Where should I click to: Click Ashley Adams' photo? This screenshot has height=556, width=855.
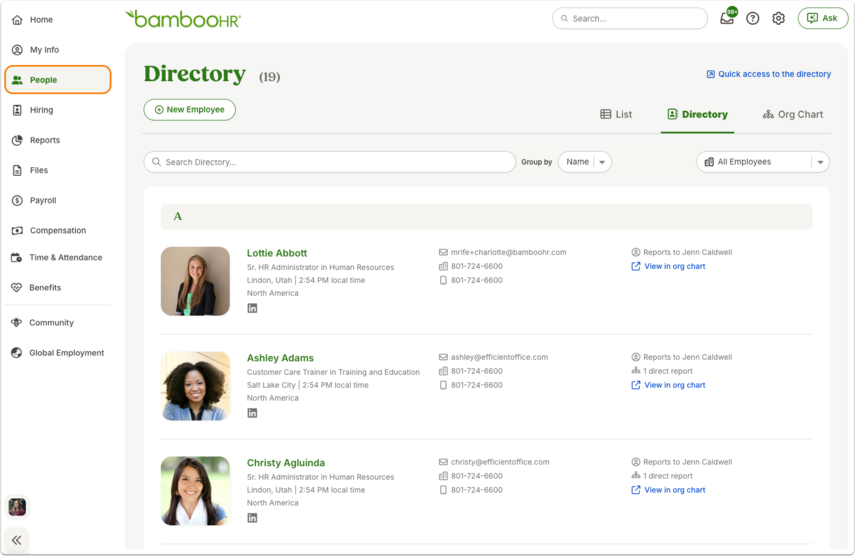coord(195,386)
